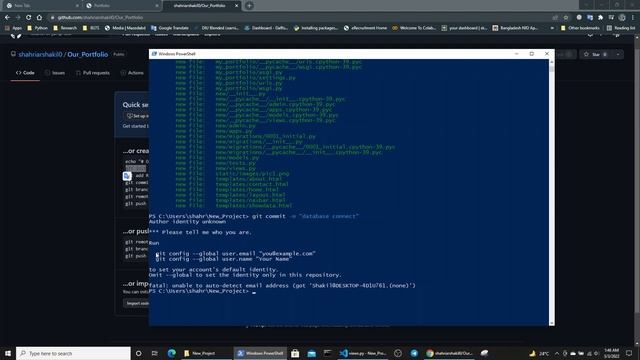Image resolution: width=640 pixels, height=360 pixels.
Task: Select the Actions repository tab
Action: click(132, 73)
